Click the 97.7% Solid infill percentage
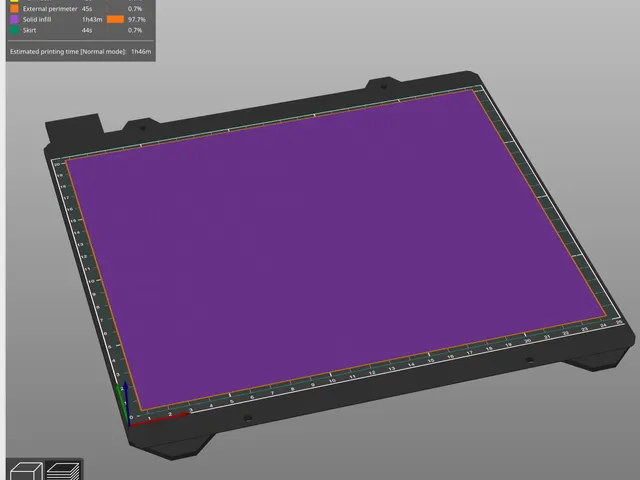The width and height of the screenshot is (640, 480). tap(136, 19)
